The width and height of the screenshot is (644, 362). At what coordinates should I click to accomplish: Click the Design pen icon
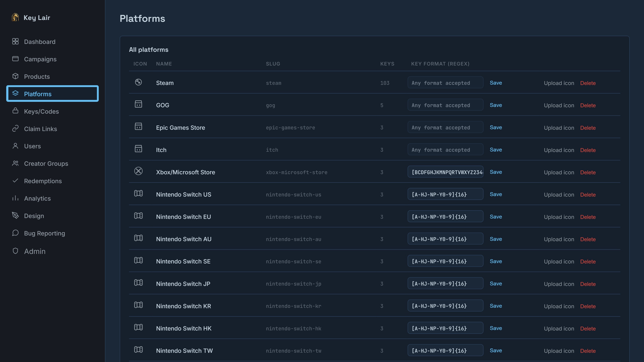coord(15,215)
